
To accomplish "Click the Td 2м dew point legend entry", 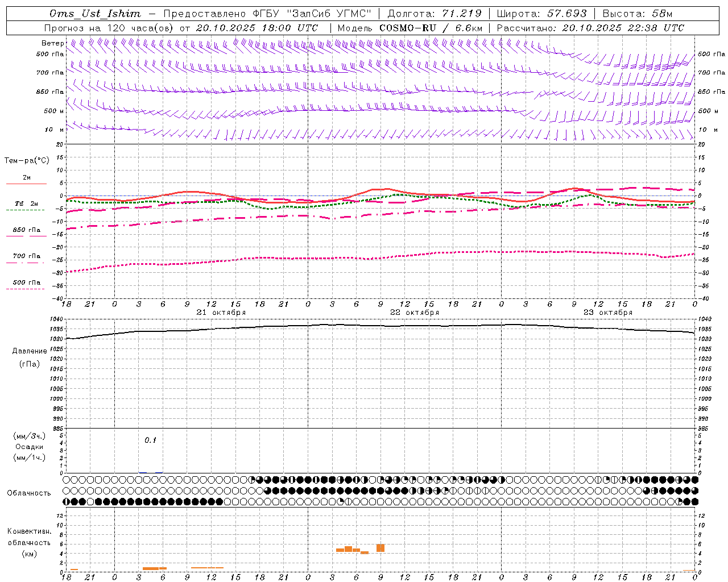I will 27,203.
